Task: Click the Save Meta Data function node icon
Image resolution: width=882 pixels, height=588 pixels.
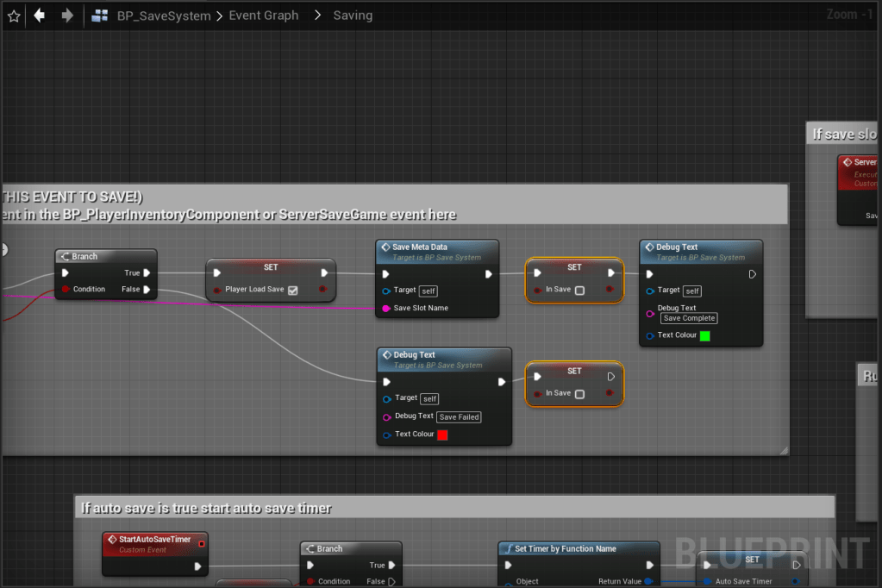Action: (385, 247)
